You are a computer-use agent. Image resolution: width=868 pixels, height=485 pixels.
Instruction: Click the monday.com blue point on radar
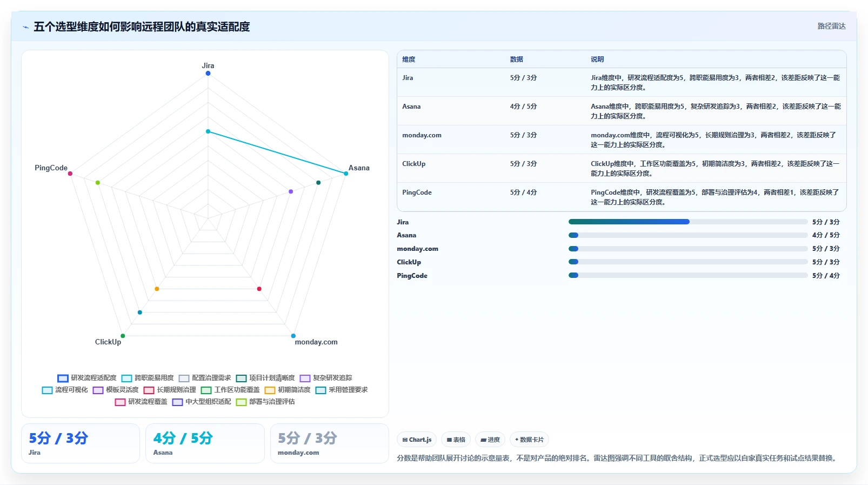293,336
